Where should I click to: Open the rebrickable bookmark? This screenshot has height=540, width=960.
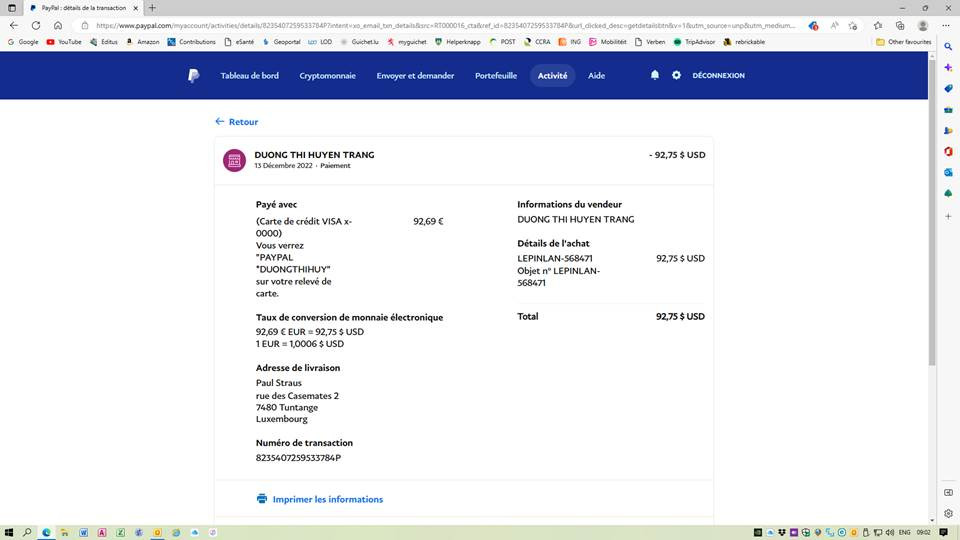(x=744, y=42)
